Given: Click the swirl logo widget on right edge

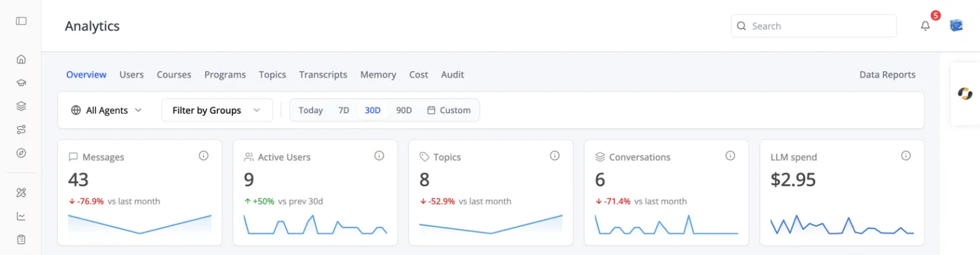Looking at the screenshot, I should coord(965,94).
